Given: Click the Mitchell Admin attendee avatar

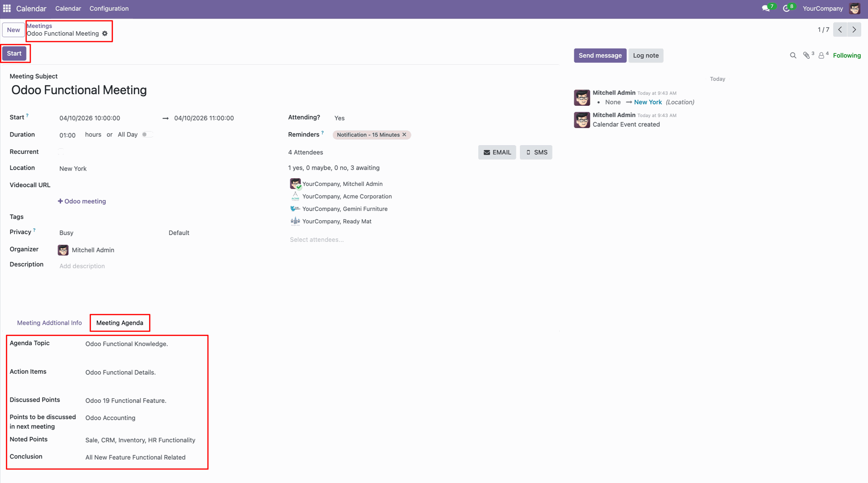Looking at the screenshot, I should [x=295, y=184].
